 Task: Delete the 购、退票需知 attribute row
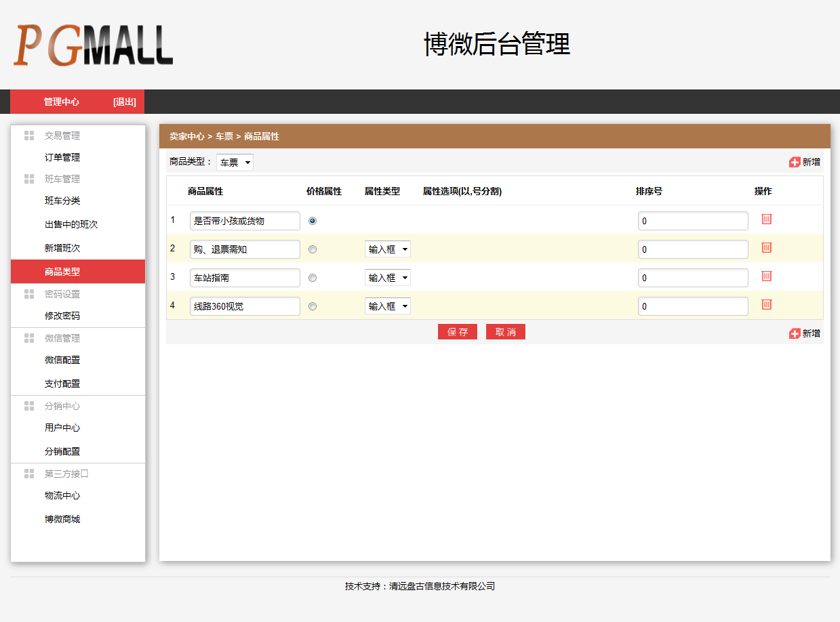766,248
